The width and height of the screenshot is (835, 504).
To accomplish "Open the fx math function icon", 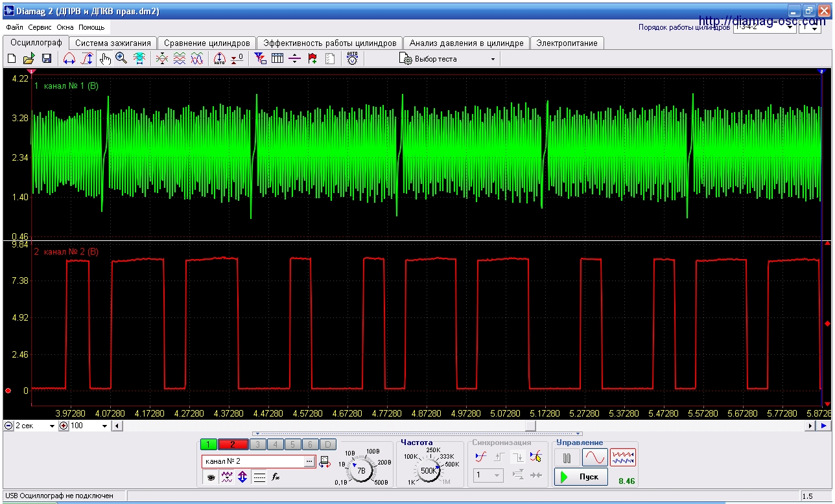I will pyautogui.click(x=276, y=477).
